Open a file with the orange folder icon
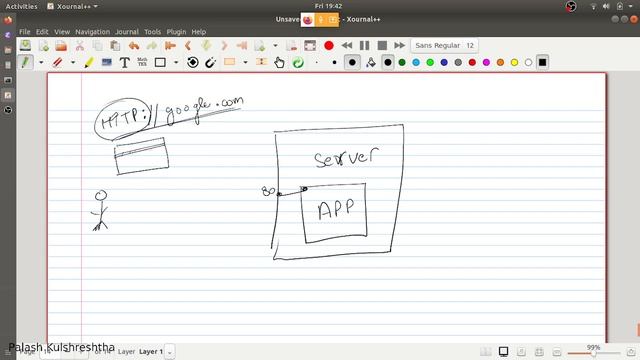The width and height of the screenshot is (640, 360). coord(61,45)
